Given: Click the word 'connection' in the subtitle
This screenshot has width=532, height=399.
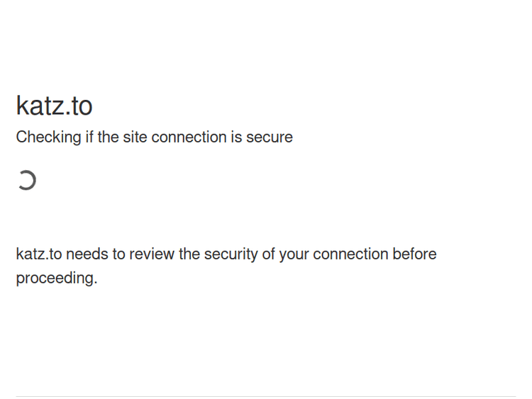Looking at the screenshot, I should pyautogui.click(x=189, y=137).
